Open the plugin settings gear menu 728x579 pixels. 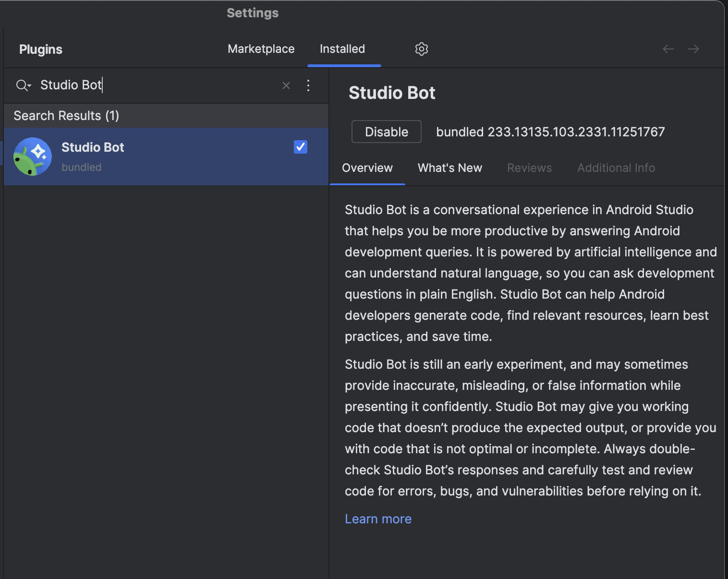click(421, 49)
